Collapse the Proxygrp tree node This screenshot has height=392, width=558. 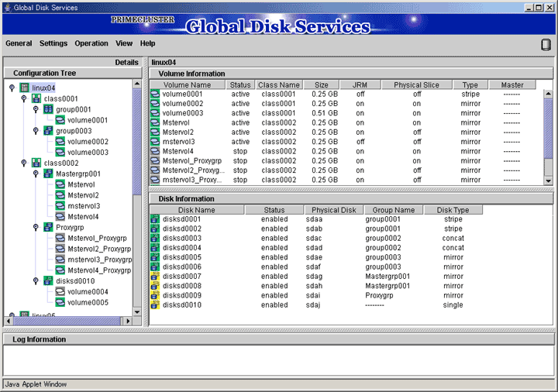[x=36, y=227]
